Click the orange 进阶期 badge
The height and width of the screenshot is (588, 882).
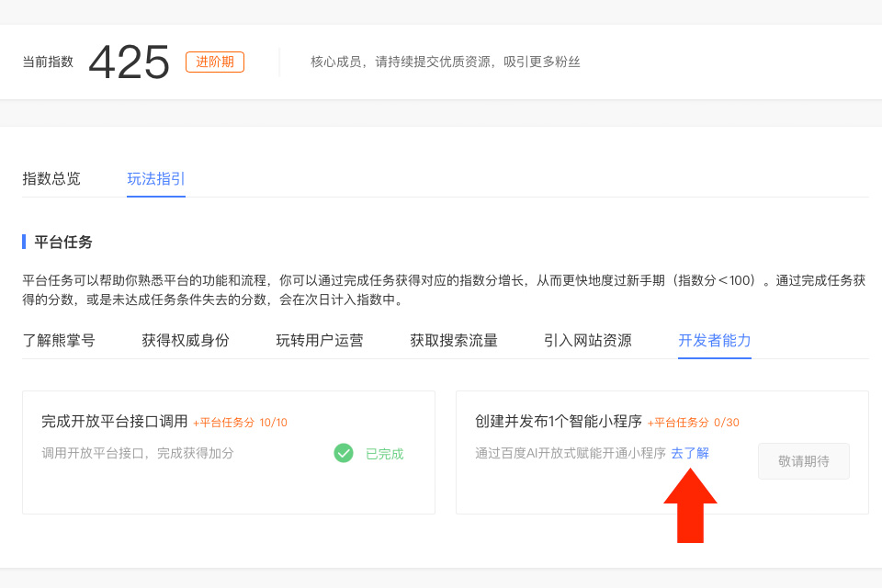coord(214,62)
